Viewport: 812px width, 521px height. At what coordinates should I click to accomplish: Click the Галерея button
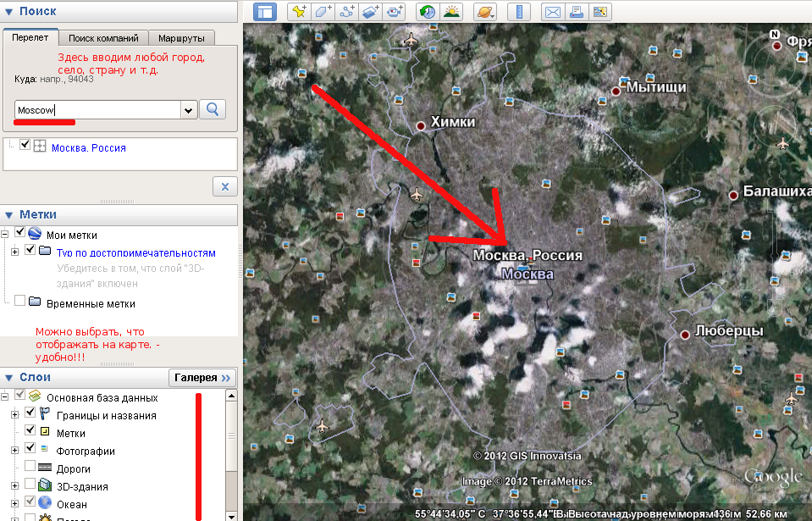tap(202, 378)
